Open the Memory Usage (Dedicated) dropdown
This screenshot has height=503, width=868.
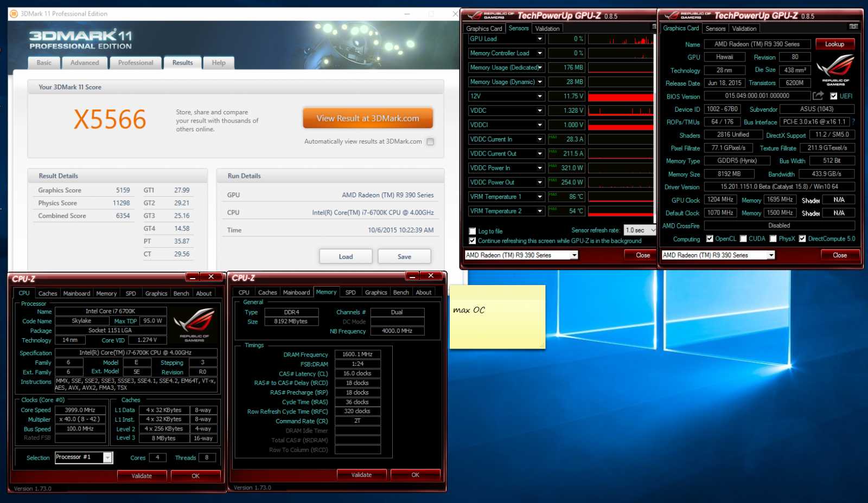540,68
